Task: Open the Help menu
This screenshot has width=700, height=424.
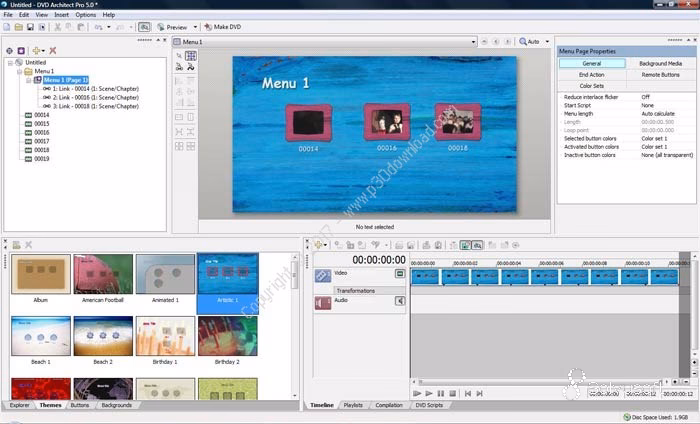Action: [108, 15]
